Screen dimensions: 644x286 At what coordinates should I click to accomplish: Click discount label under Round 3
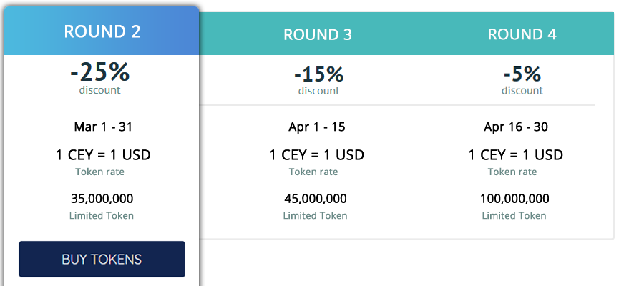point(318,91)
